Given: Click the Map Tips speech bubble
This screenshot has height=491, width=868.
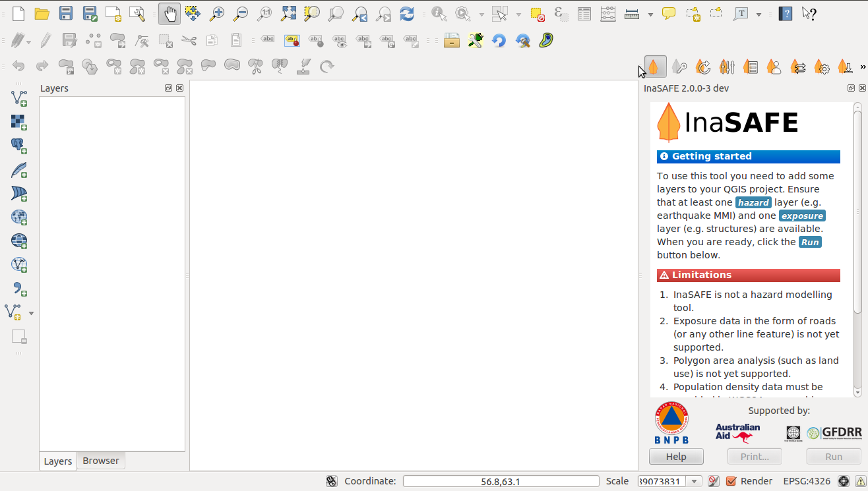Looking at the screenshot, I should (669, 13).
